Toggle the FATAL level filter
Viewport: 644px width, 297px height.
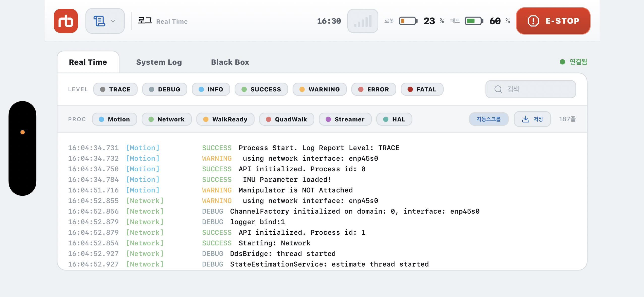[422, 89]
